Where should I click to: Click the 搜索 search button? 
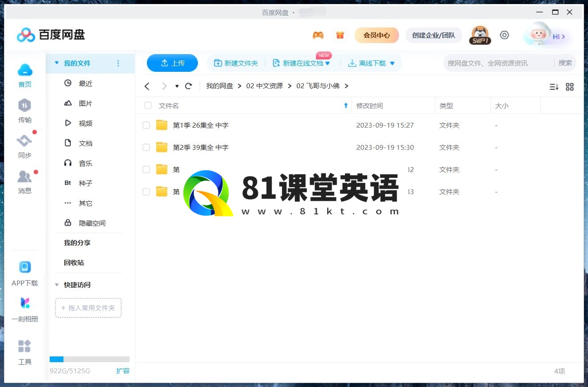pos(565,63)
